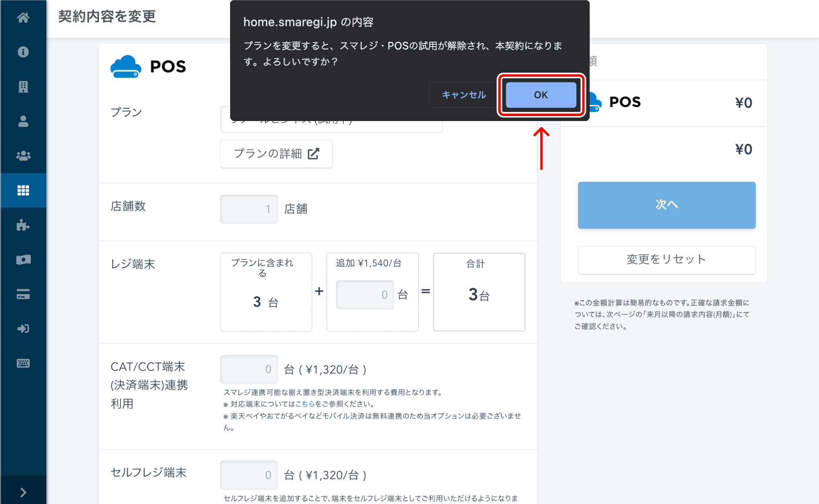Open the user group sidebar icon

[x=23, y=156]
